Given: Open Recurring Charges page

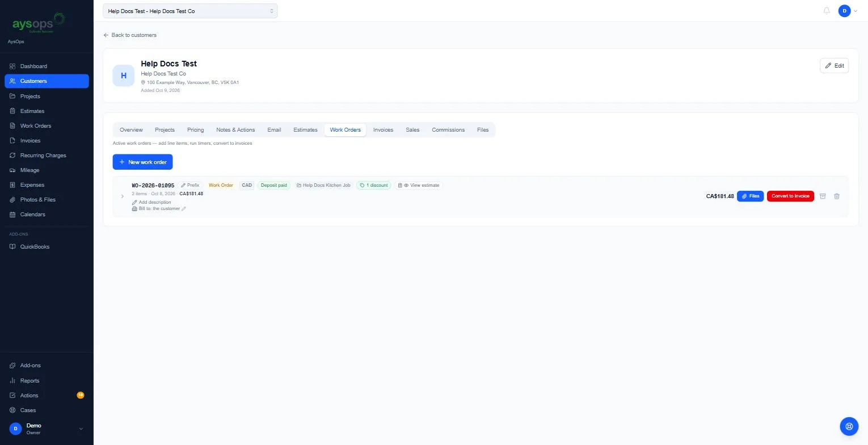Looking at the screenshot, I should pyautogui.click(x=47, y=156).
